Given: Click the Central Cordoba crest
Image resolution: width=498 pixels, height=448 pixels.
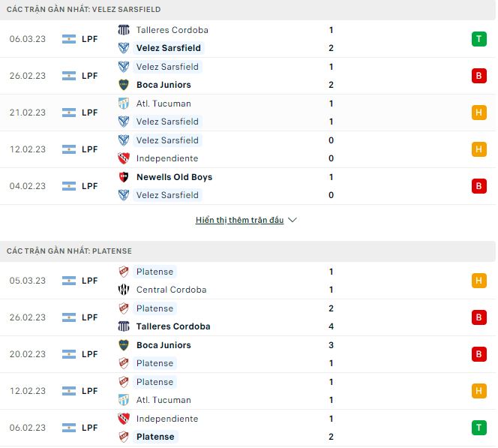Looking at the screenshot, I should [x=124, y=290].
